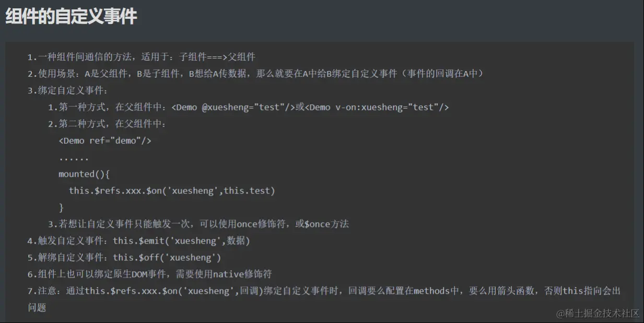Select the line starting with 2.使用场景
Viewport: 644px width, 323px height.
255,74
